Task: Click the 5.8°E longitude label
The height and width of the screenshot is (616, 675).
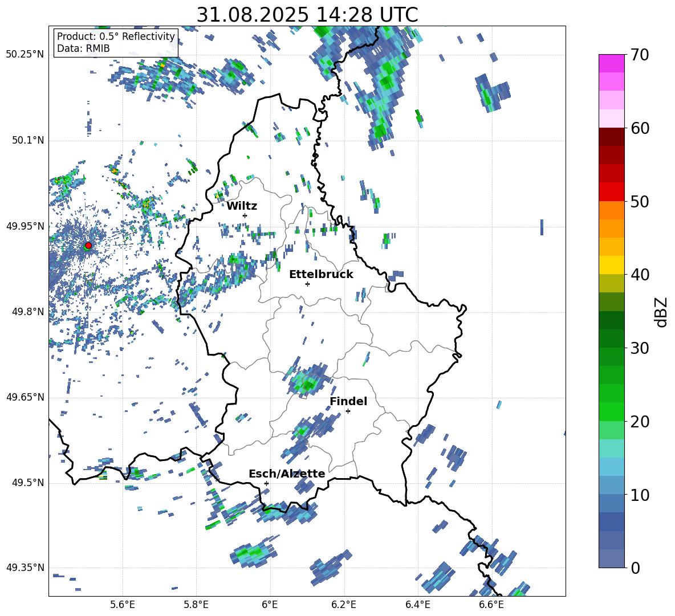Action: click(196, 605)
